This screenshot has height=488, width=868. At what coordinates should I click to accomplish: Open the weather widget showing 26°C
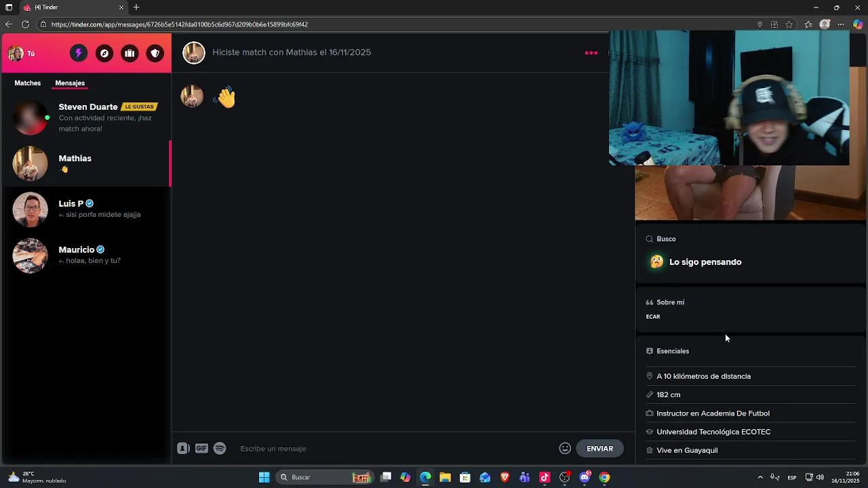[x=37, y=477]
